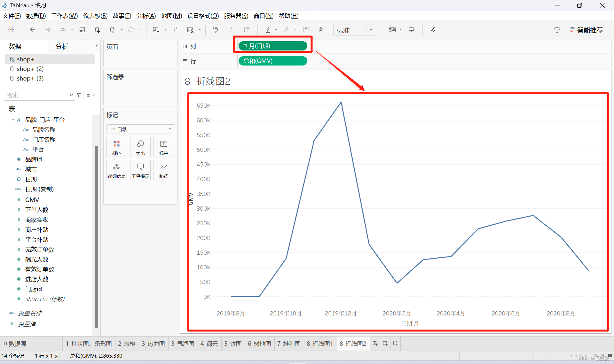The height and width of the screenshot is (364, 614).
Task: Select the 下单人数 measure field
Action: 37,210
